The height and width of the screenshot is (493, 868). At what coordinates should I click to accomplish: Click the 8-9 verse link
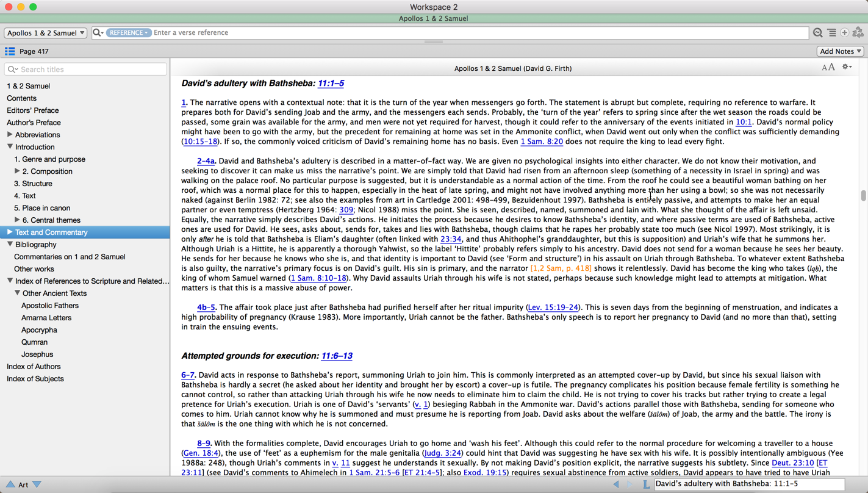pos(203,444)
